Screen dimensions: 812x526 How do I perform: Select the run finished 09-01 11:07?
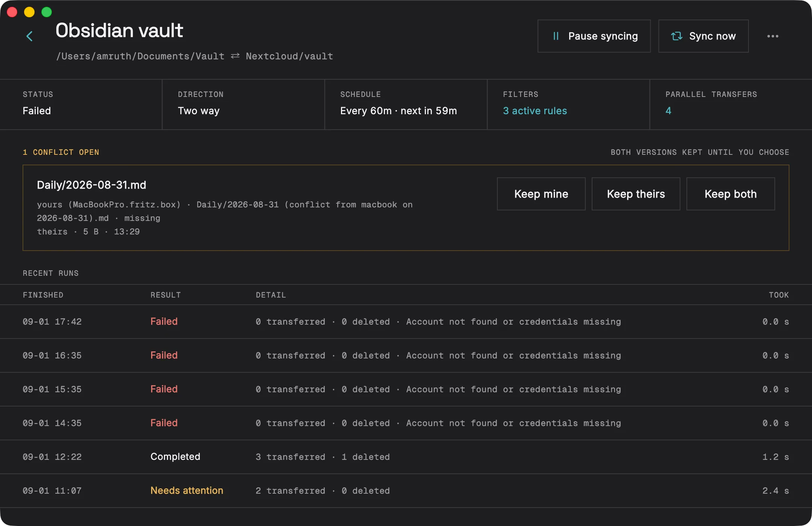[406, 491]
